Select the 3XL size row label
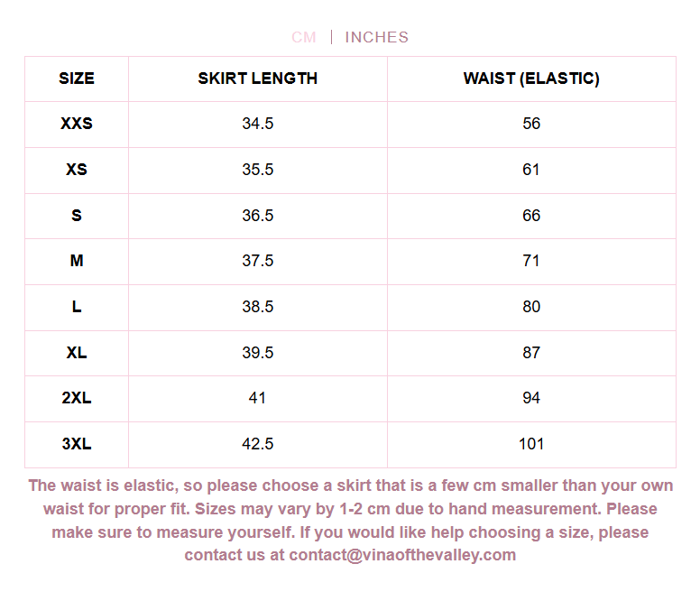 click(x=77, y=444)
